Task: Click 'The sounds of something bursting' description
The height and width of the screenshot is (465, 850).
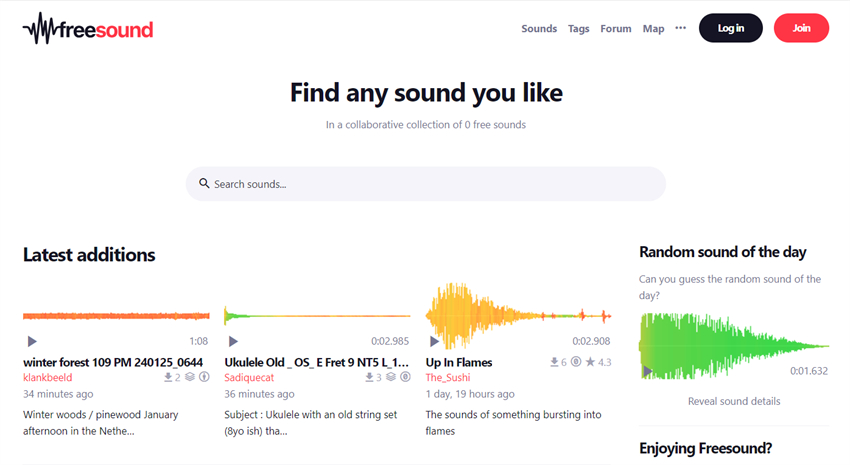Action: [513, 423]
